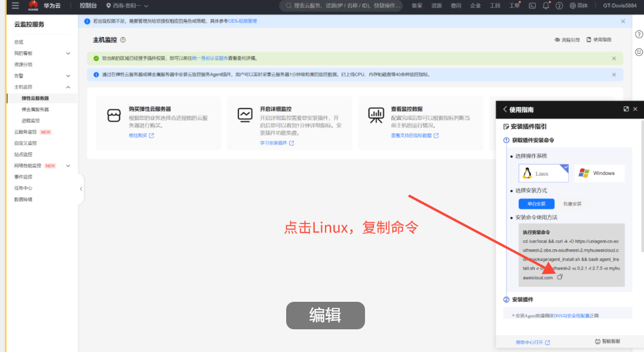
Task: Click the 流程引导 button
Action: (x=567, y=39)
